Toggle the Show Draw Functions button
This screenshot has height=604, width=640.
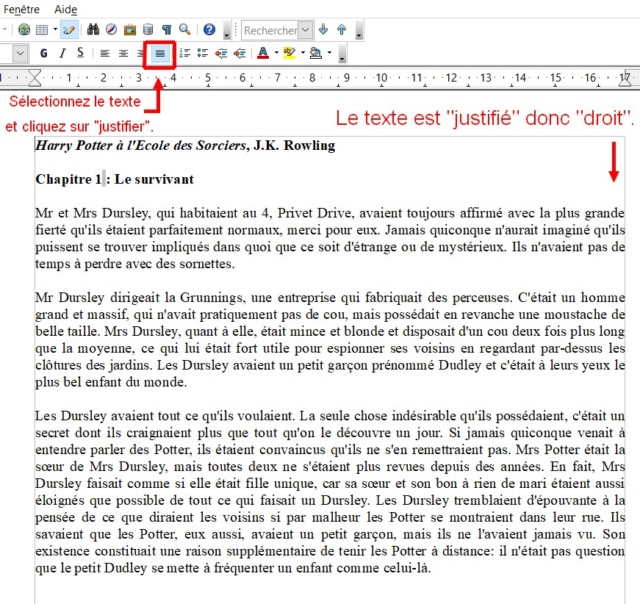(x=69, y=30)
